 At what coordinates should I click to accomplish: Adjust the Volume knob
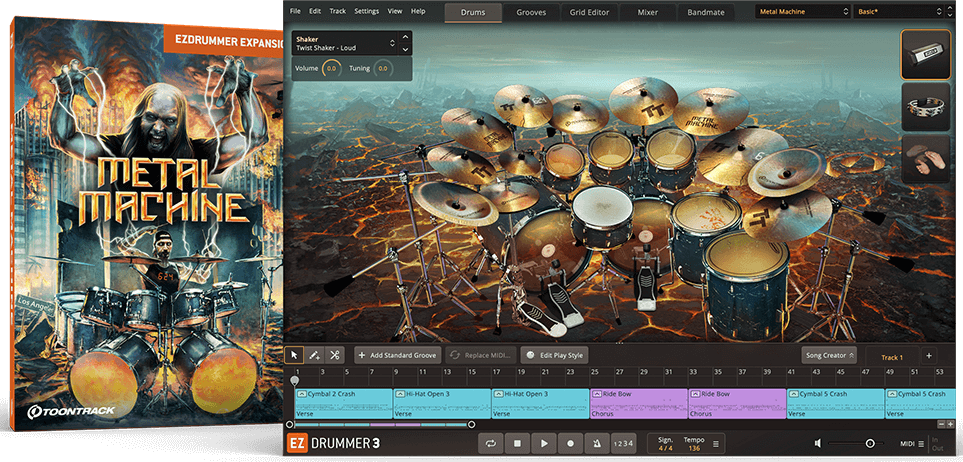coord(331,69)
